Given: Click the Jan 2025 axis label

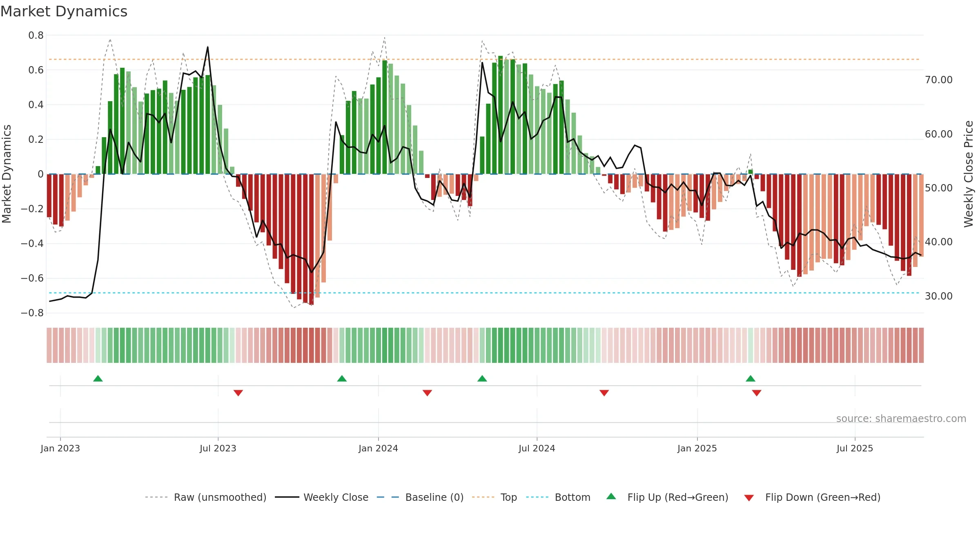Looking at the screenshot, I should click(x=697, y=448).
